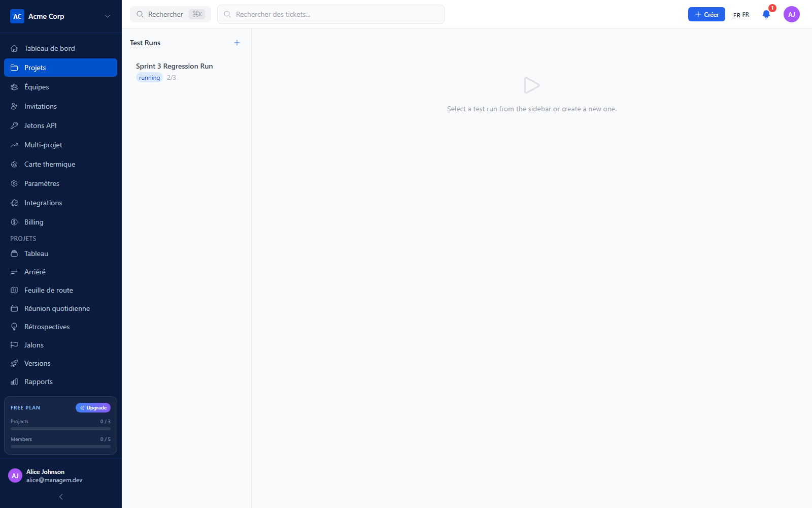Open the Équipes menu item
Screen dimensions: 812x508
[x=60, y=87]
